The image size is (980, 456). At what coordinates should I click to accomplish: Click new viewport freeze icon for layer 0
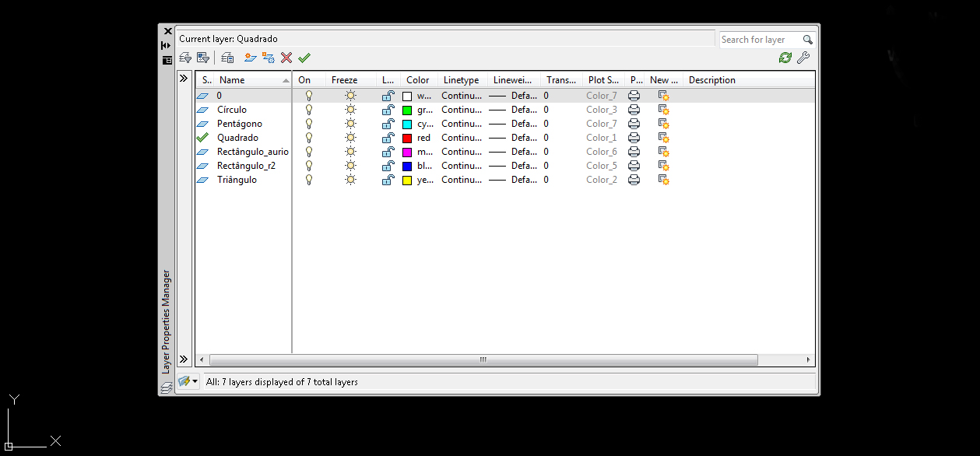tap(664, 96)
